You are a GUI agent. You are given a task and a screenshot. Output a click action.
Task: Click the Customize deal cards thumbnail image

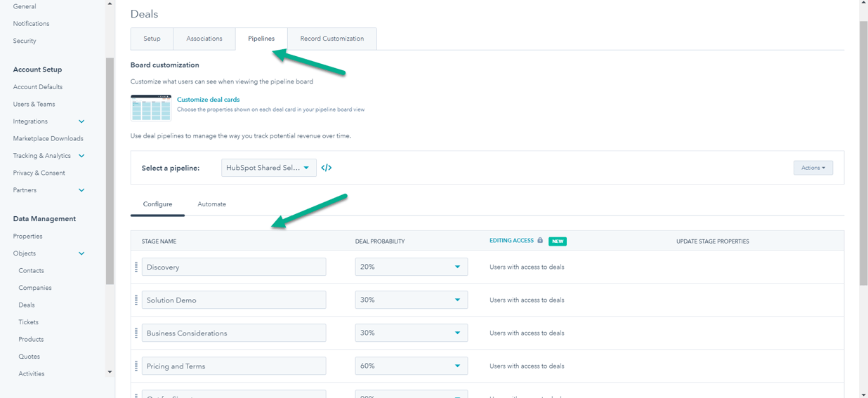point(151,108)
